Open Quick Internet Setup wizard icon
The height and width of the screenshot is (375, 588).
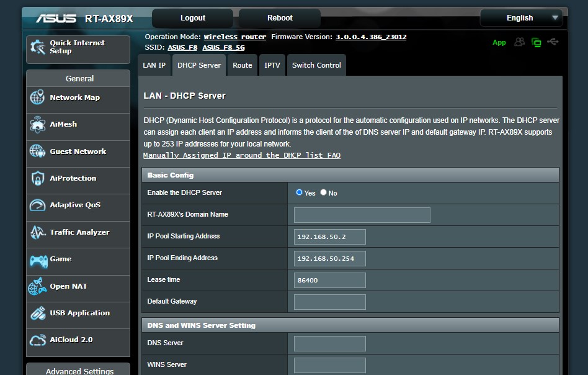pyautogui.click(x=37, y=47)
